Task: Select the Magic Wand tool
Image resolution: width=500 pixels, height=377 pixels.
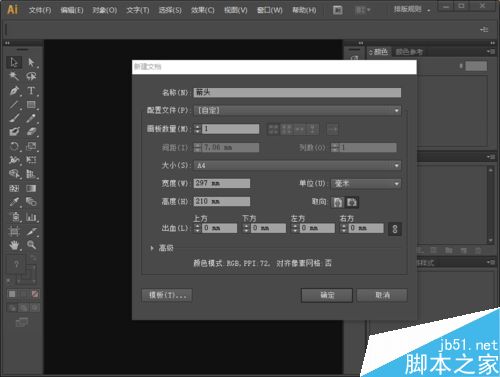Action: pyautogui.click(x=14, y=76)
